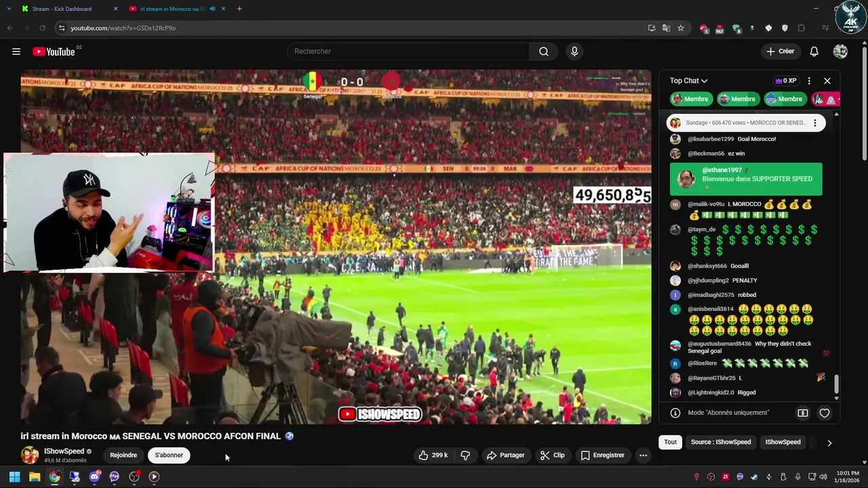Open a new browser tab
Viewport: 868px width, 488px height.
point(239,9)
